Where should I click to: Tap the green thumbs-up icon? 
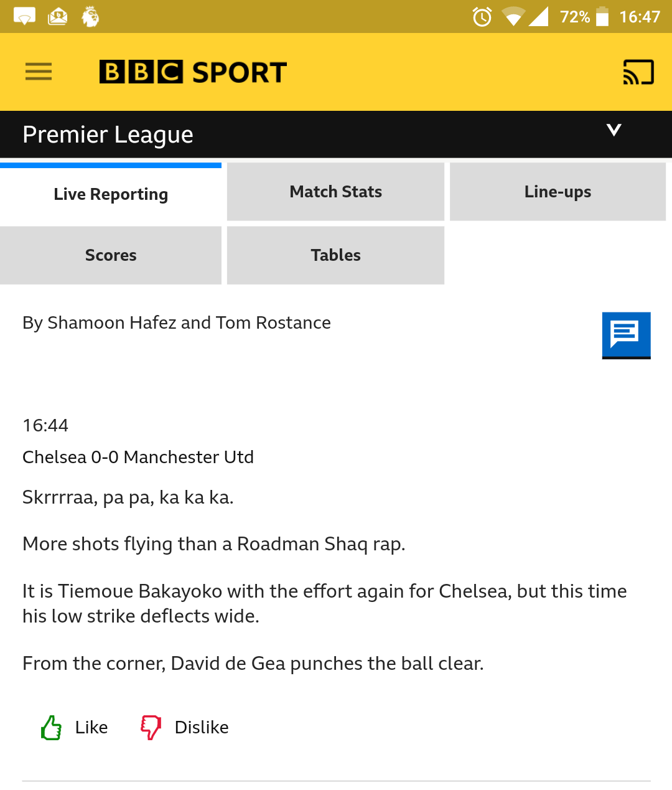click(x=51, y=727)
